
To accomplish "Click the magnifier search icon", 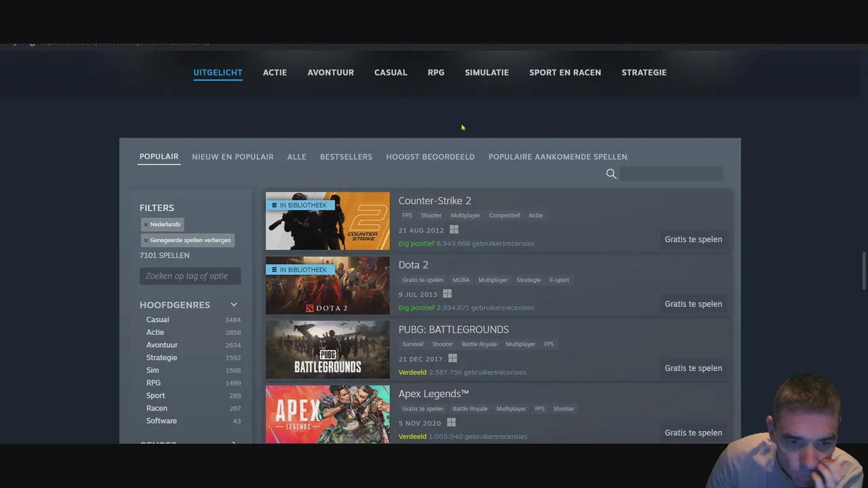I will click(x=611, y=174).
